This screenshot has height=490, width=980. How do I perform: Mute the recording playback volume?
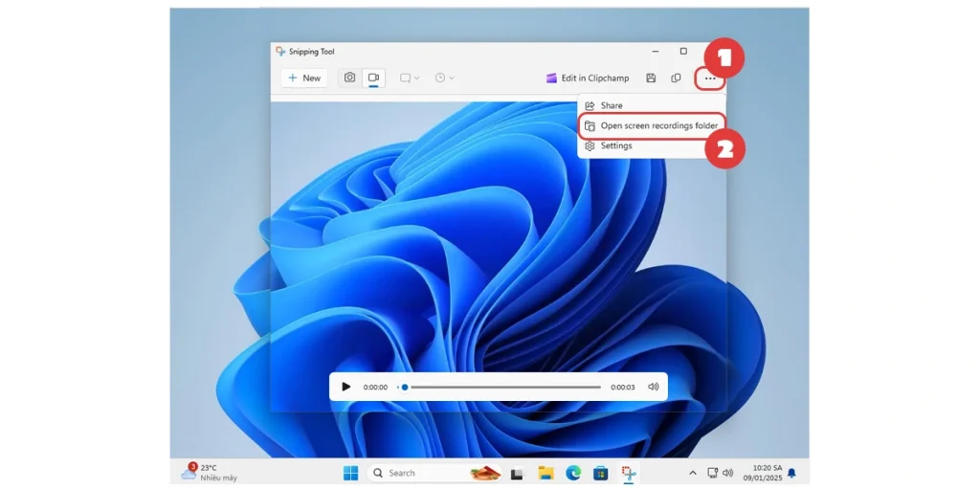654,387
